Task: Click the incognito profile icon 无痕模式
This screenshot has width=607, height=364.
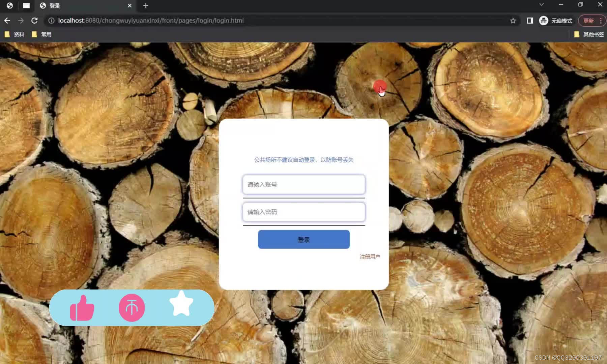Action: 555,21
